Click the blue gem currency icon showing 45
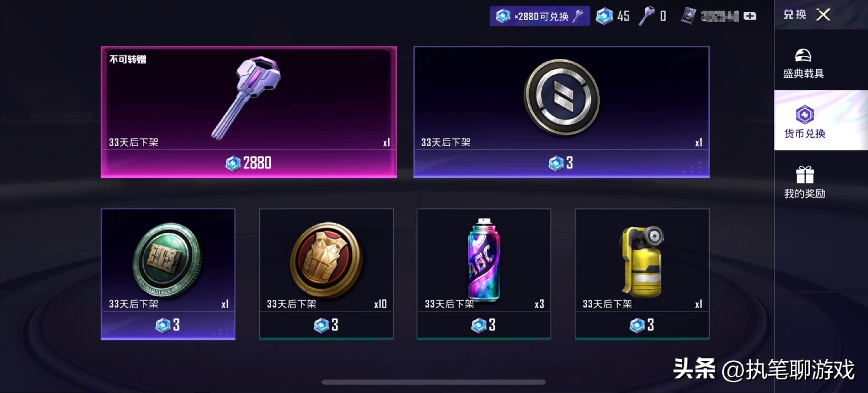Screen dimensions: 868x393 pyautogui.click(x=604, y=16)
